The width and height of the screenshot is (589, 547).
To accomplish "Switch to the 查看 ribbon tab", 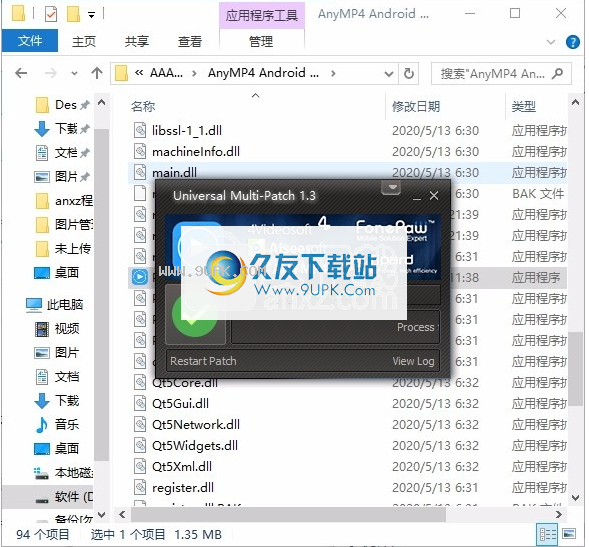I will 190,41.
